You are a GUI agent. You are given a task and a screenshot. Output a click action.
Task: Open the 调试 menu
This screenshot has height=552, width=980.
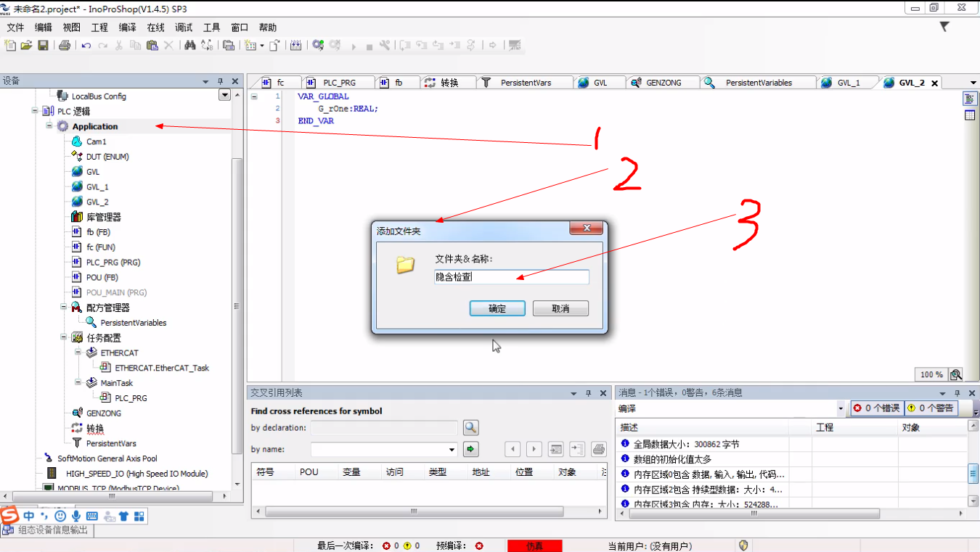(184, 28)
